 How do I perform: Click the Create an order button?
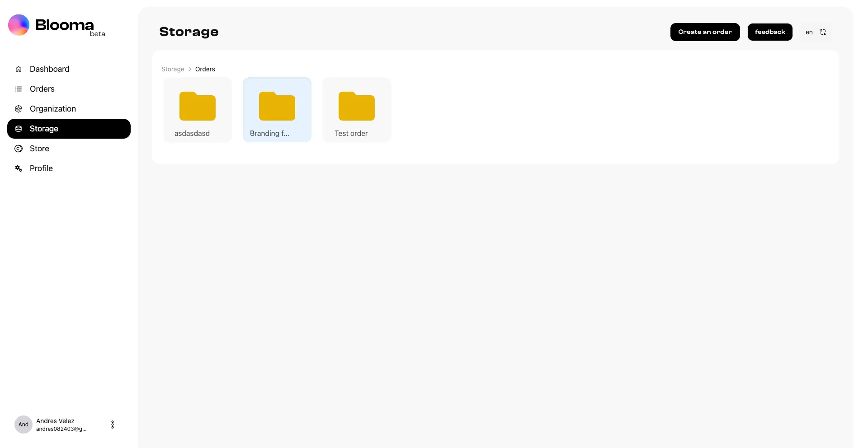tap(705, 32)
